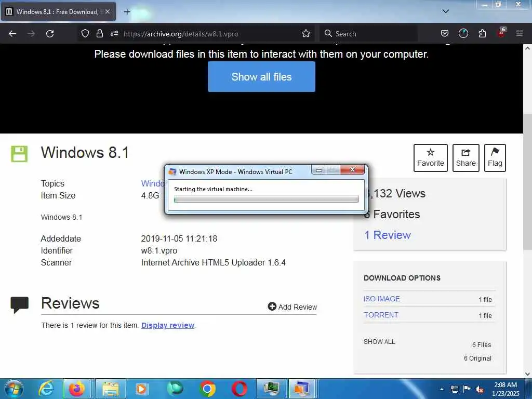532x399 pixels.
Task: Open the media player taskbar icon
Action: pyautogui.click(x=141, y=389)
